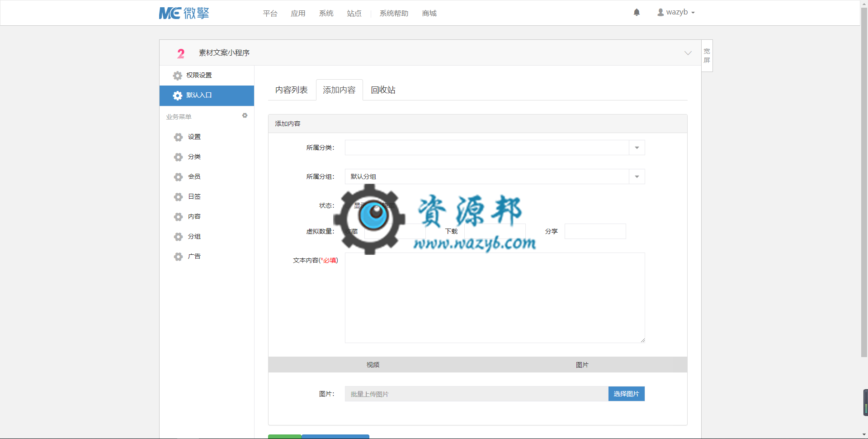
Task: Open the wazyb user dropdown
Action: coord(676,12)
